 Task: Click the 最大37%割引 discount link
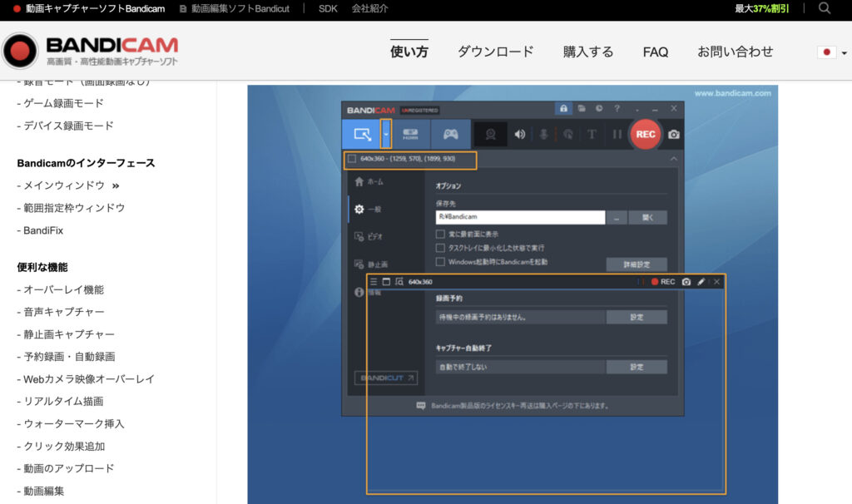click(x=762, y=8)
